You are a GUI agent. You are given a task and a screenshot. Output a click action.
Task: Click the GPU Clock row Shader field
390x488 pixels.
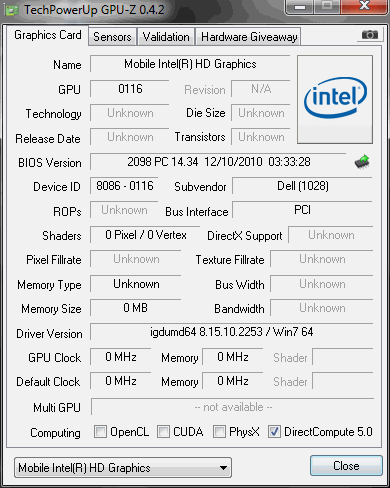pos(343,357)
